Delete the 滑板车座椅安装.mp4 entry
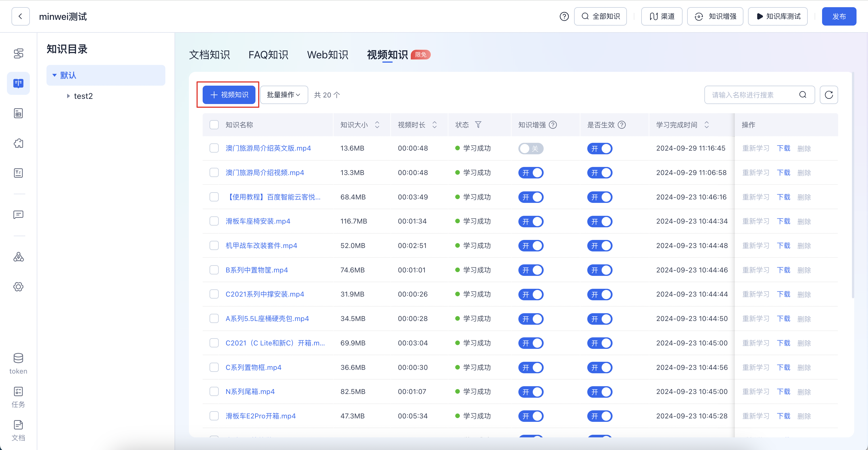Viewport: 868px width, 450px height. point(804,221)
